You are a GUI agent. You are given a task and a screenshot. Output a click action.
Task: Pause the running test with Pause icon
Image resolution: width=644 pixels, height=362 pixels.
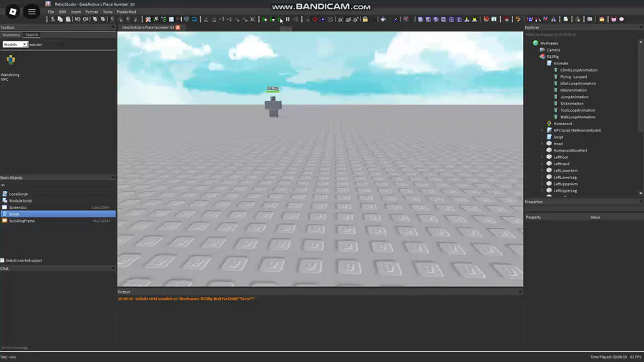[x=288, y=19]
